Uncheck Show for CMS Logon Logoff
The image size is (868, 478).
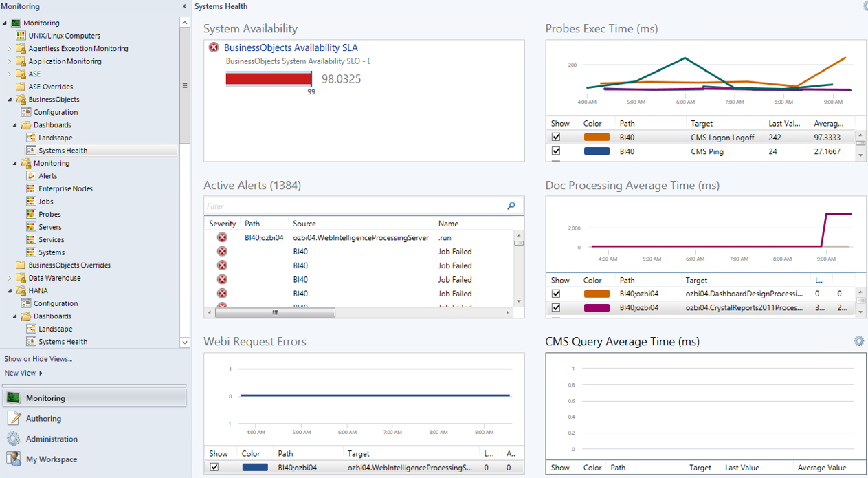(556, 138)
